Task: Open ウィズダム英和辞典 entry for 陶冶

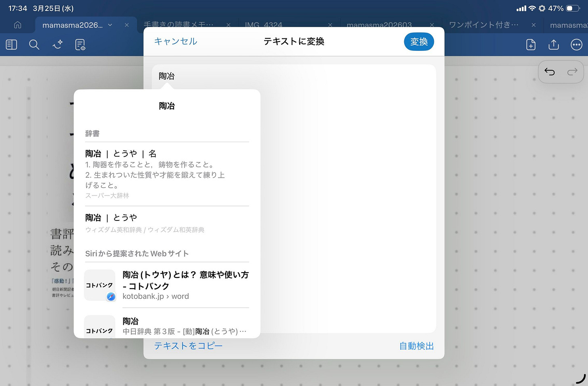Action: 167,223
